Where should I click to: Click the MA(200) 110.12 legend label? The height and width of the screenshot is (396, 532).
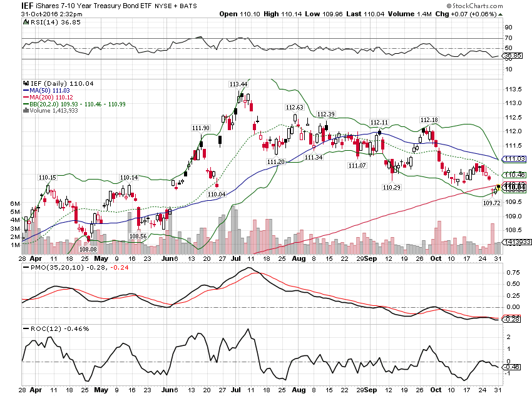(x=51, y=98)
